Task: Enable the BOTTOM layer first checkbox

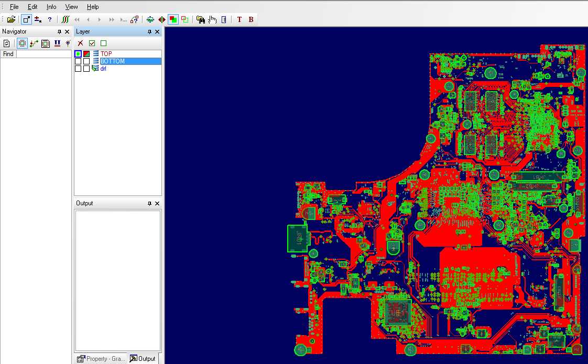Action: pos(78,61)
